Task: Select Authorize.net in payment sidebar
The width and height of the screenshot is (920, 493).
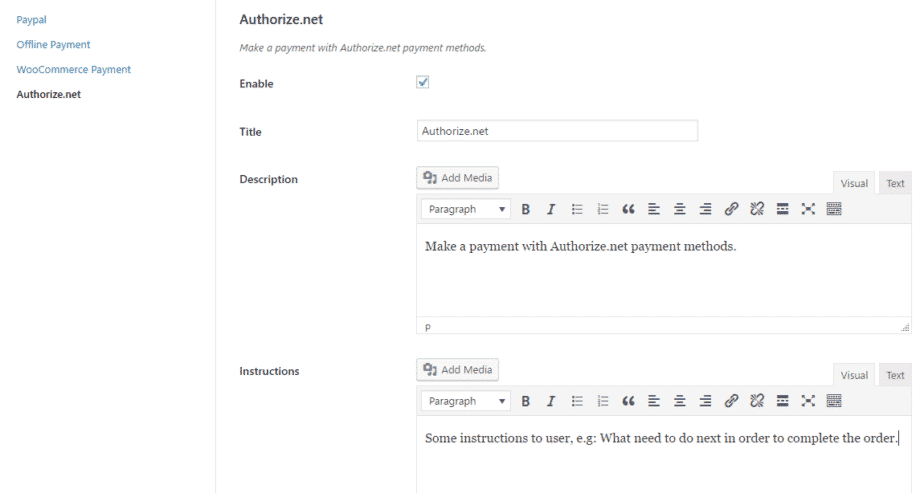Action: click(x=49, y=94)
